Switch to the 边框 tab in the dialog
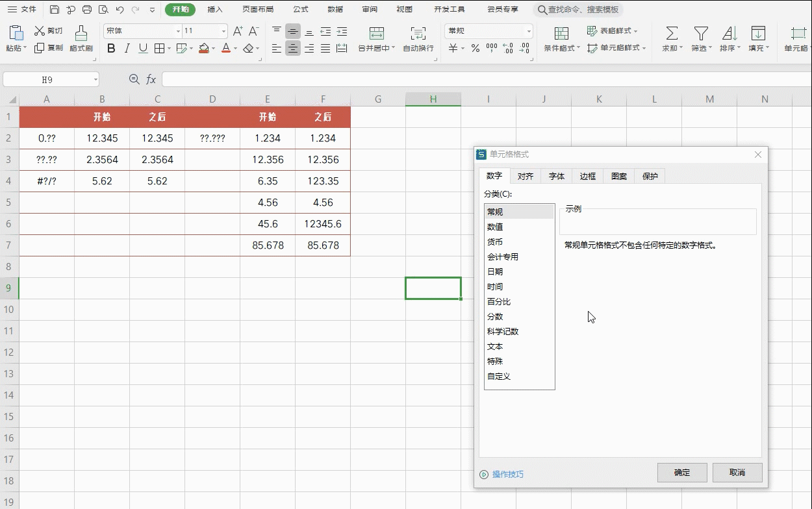 pyautogui.click(x=587, y=175)
